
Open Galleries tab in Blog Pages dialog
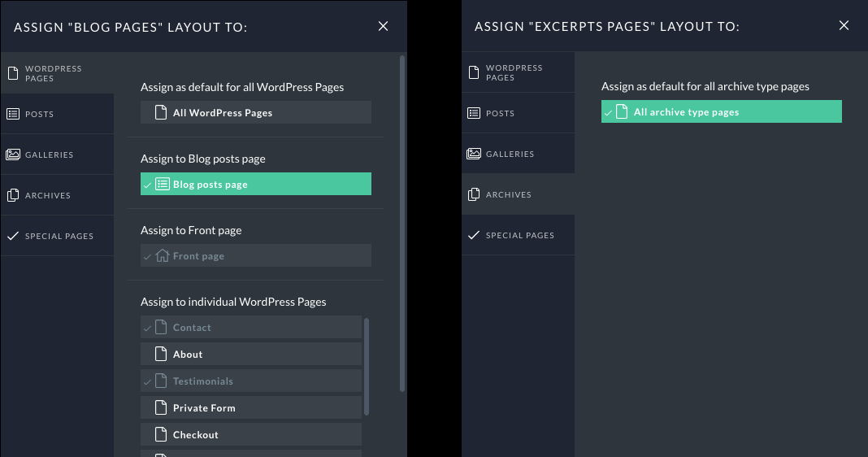tap(58, 155)
